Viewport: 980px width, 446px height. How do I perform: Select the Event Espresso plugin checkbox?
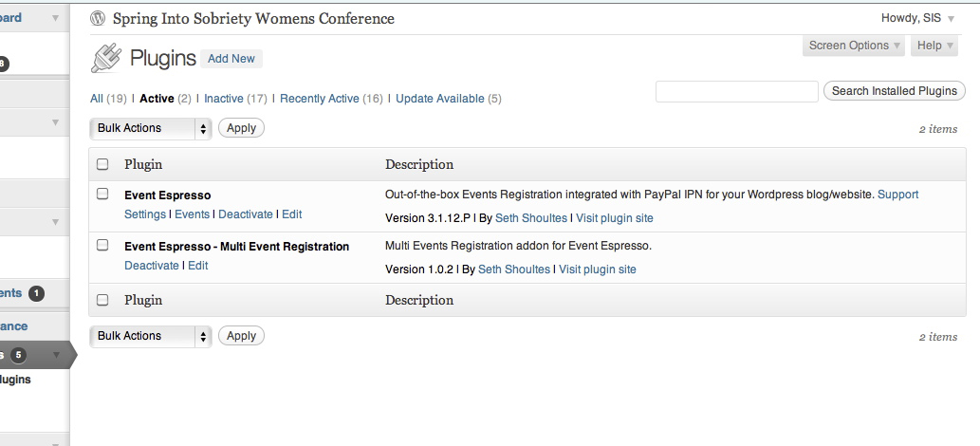[x=102, y=194]
